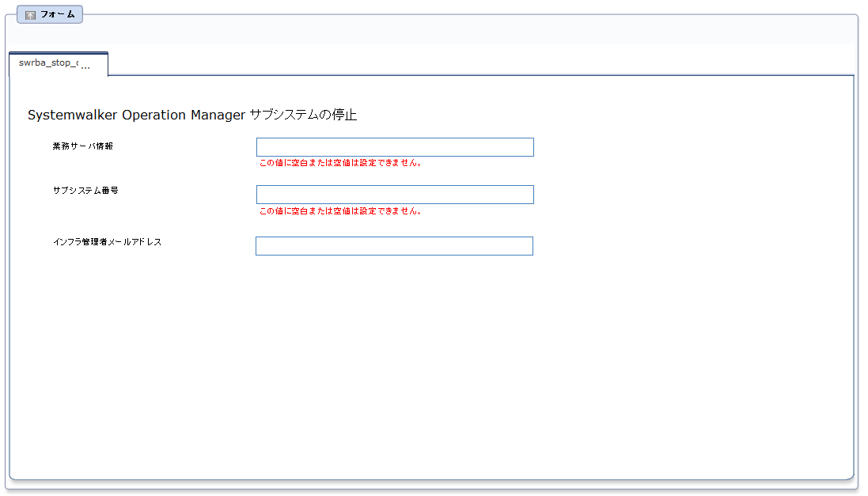Click the error message under サブシステム番号 field
This screenshot has width=868, height=496.
click(340, 211)
